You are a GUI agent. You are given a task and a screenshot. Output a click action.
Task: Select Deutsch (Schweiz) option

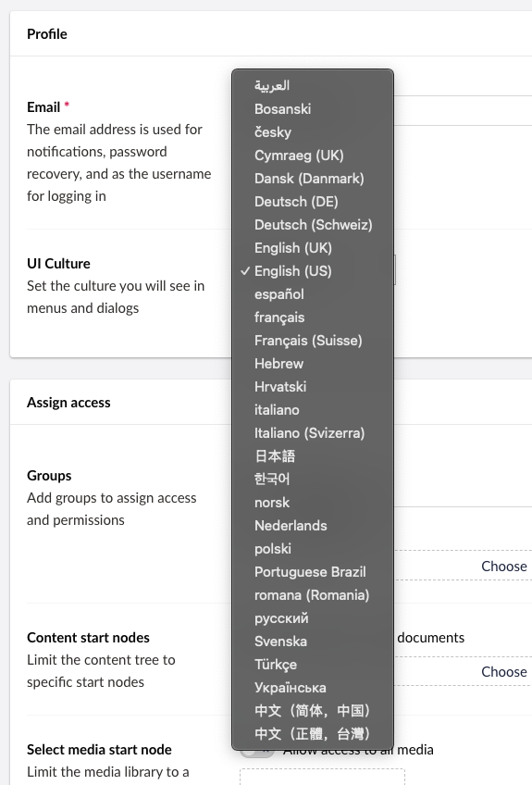pos(313,224)
